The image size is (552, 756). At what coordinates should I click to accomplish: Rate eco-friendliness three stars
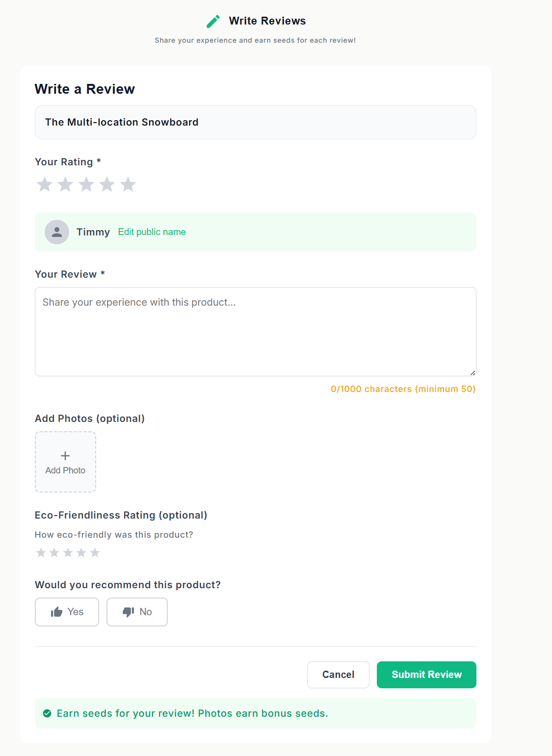click(68, 553)
